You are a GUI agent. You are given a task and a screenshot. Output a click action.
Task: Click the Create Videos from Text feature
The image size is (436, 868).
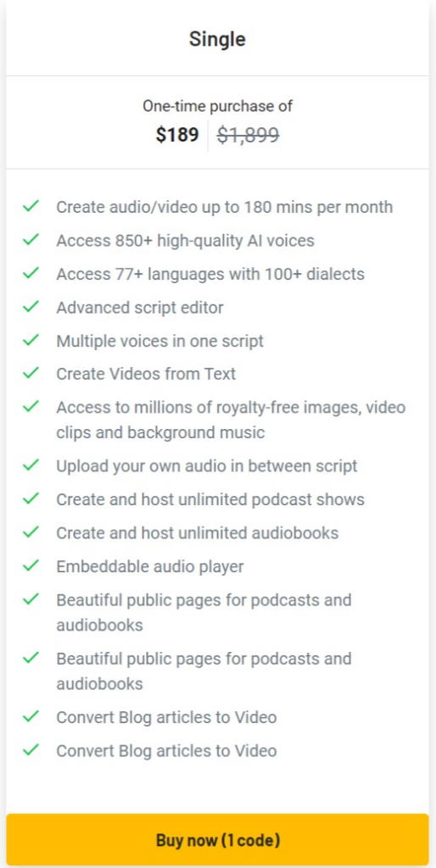[x=146, y=374]
